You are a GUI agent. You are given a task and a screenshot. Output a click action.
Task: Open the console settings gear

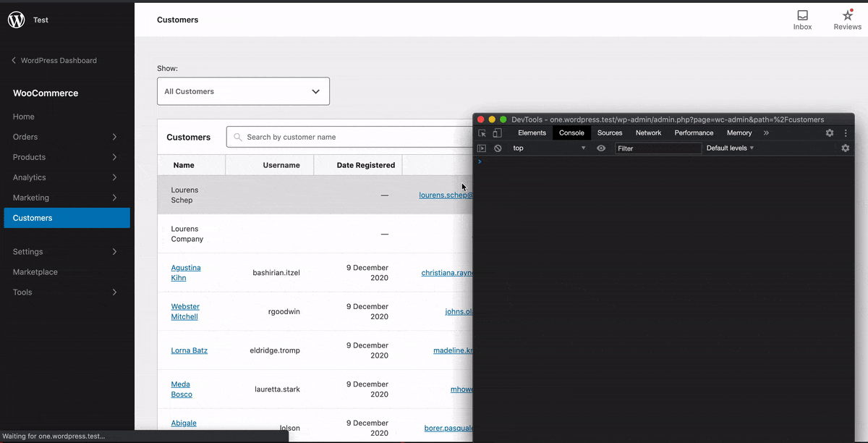point(845,148)
